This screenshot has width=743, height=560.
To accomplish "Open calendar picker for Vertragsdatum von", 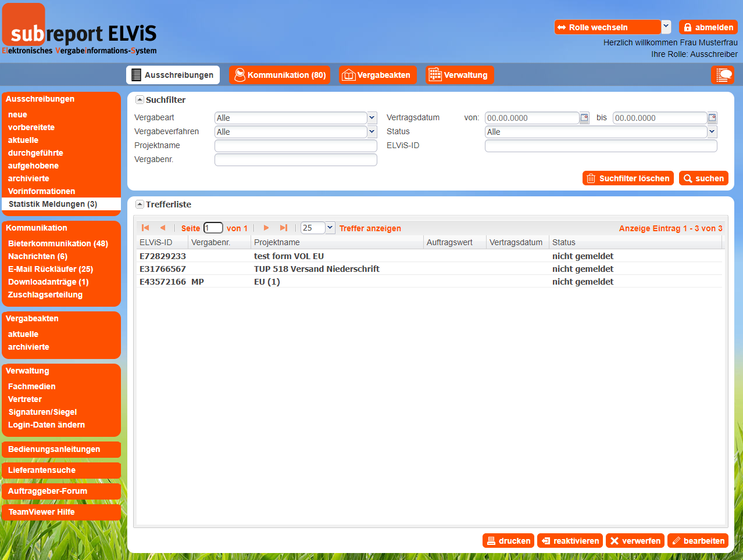I will (x=584, y=118).
